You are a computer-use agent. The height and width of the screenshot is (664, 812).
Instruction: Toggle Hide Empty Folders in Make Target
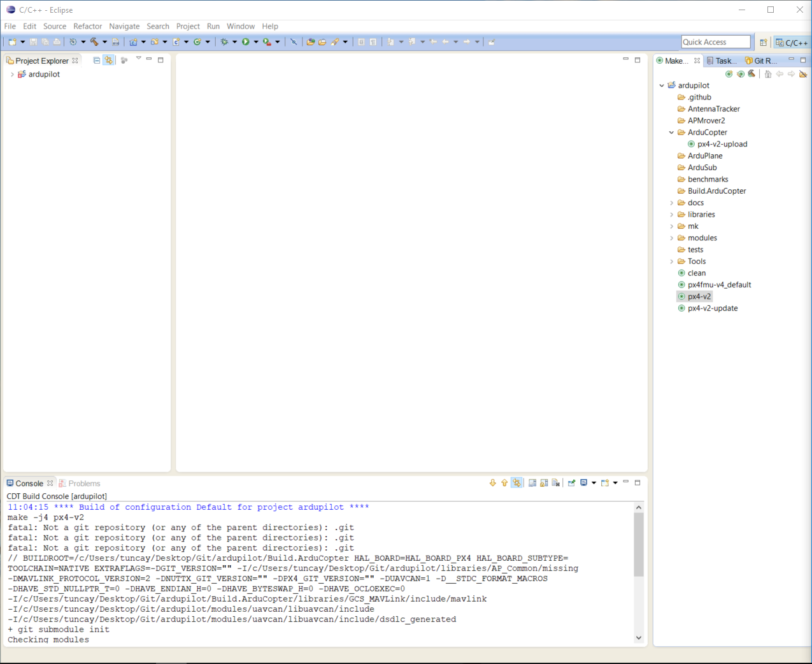[803, 74]
